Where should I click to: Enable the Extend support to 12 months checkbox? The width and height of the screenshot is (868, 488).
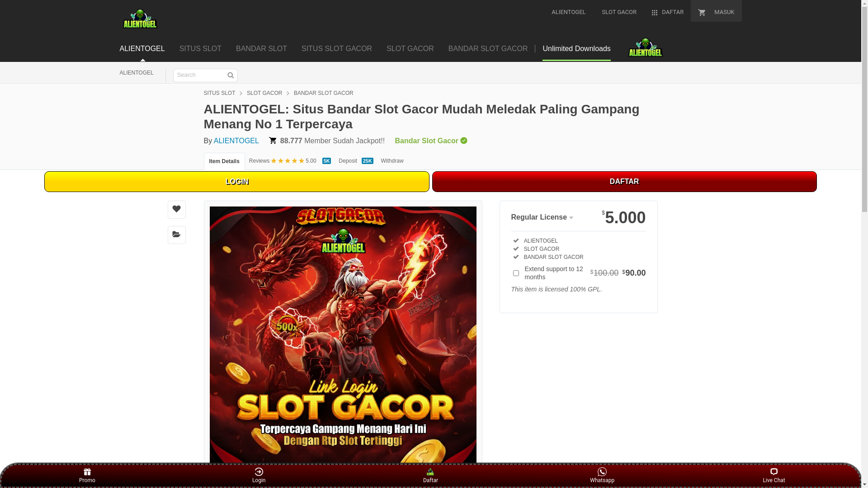pyautogui.click(x=516, y=273)
